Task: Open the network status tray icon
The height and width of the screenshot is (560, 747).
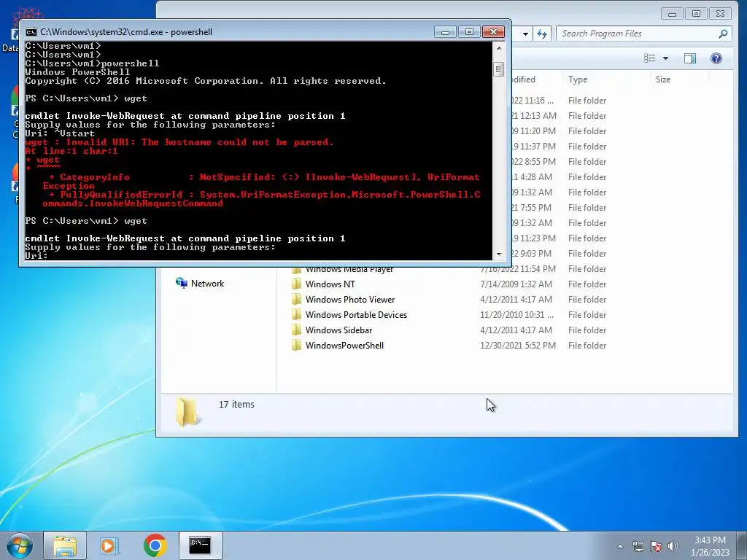Action: pyautogui.click(x=638, y=546)
